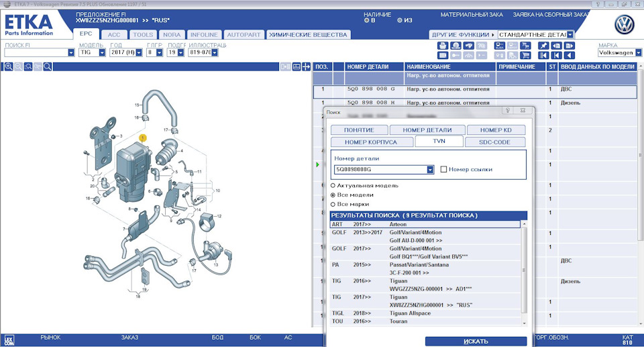Open ДРУГИЕ ФУНКЦИИ menu
644x347 pixels.
point(463,35)
